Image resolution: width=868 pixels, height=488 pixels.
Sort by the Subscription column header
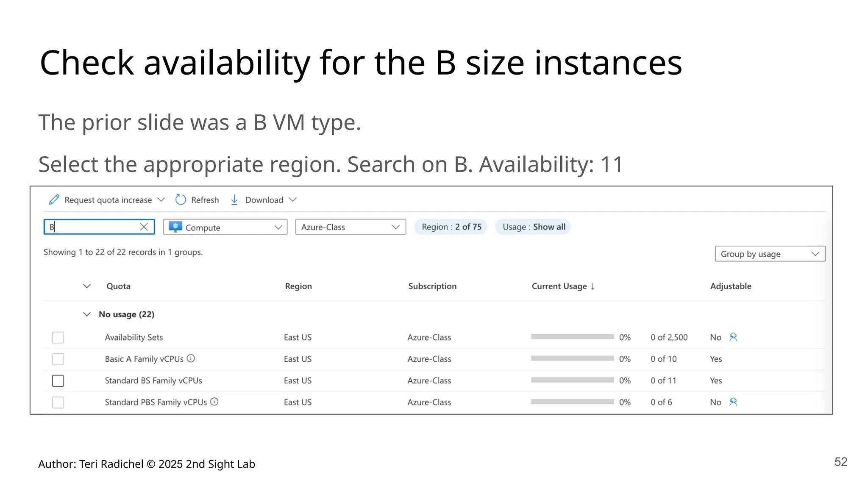pos(432,286)
